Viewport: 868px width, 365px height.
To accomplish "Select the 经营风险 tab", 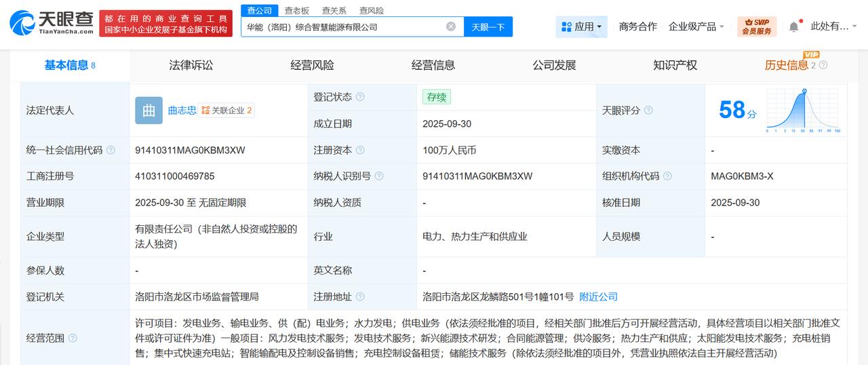I will click(x=312, y=65).
